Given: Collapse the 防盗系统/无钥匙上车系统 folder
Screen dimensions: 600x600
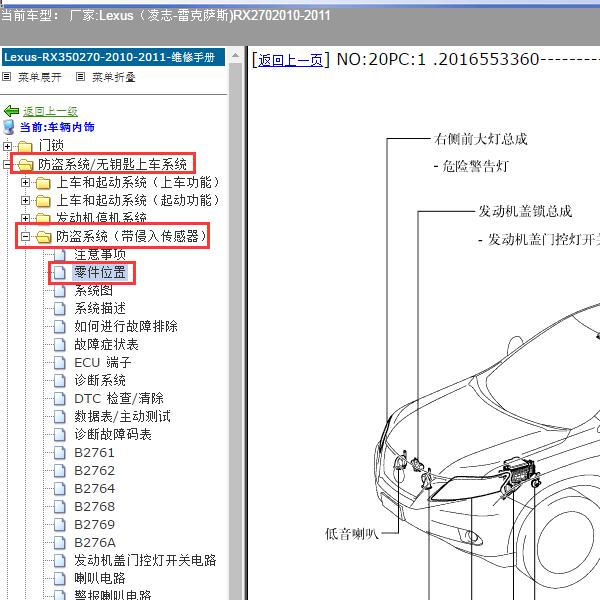Looking at the screenshot, I should 6,165.
